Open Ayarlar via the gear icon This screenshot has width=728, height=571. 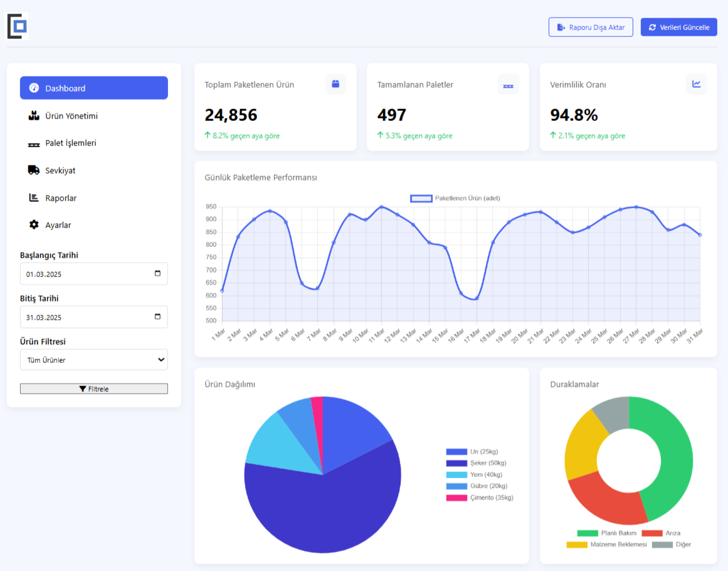tap(35, 225)
